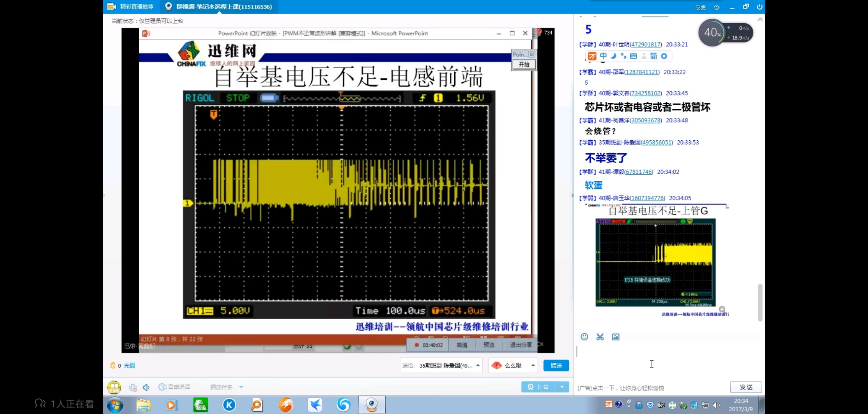The image size is (868, 414).
Task: Open Sogou browser from taskbar
Action: 344,405
